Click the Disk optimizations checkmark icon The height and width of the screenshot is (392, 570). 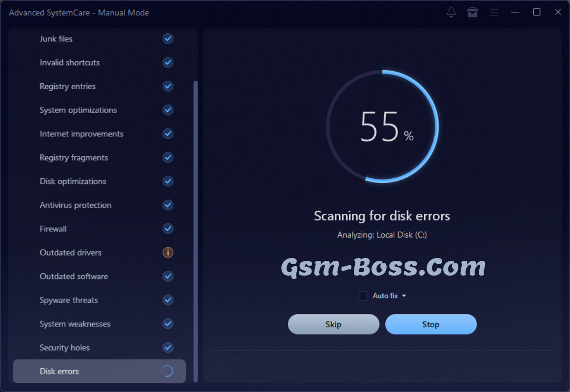(x=168, y=181)
